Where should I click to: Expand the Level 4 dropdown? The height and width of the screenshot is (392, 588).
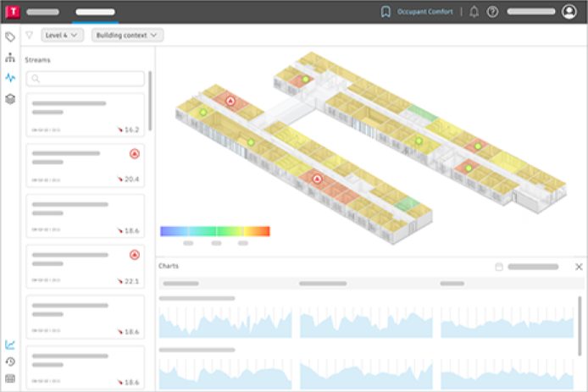tap(63, 36)
